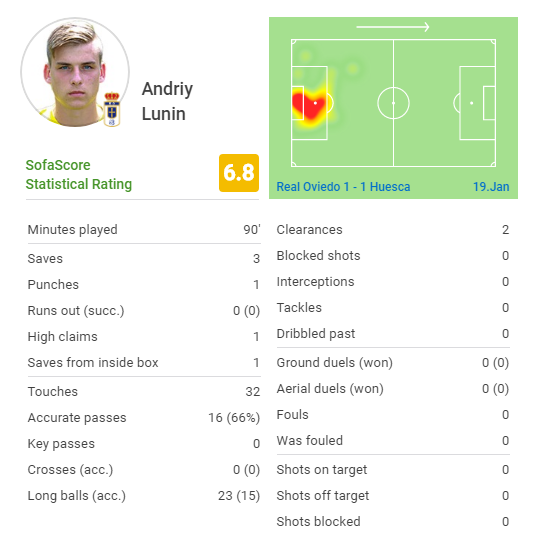Click the 6.8 rating badge
Image resolution: width=536 pixels, height=537 pixels.
239,173
